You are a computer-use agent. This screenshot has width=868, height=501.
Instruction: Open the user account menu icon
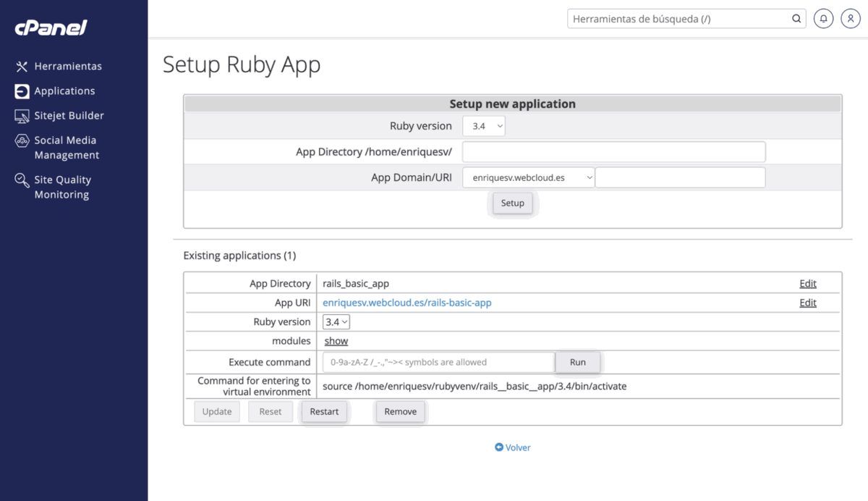851,19
